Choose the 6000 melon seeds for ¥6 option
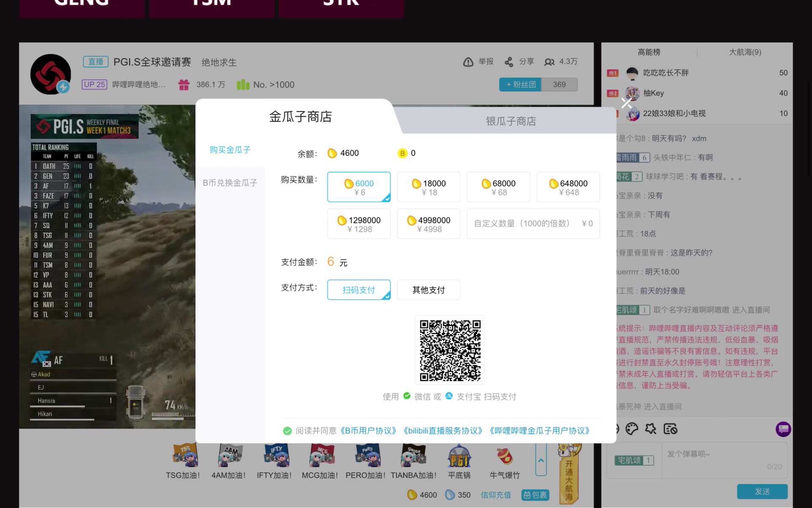Screen dimensions: 812x508 pos(359,187)
